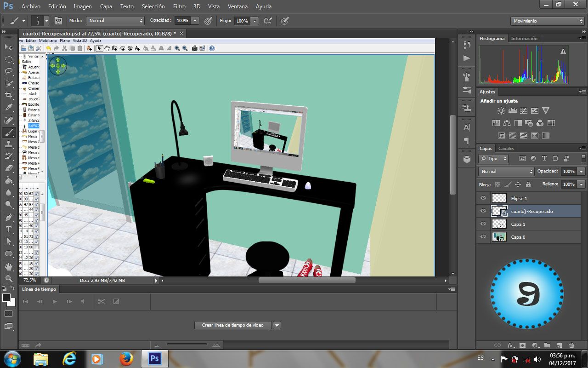Open Firefox from the taskbar
Screen dimensions: 588x368
(126, 358)
